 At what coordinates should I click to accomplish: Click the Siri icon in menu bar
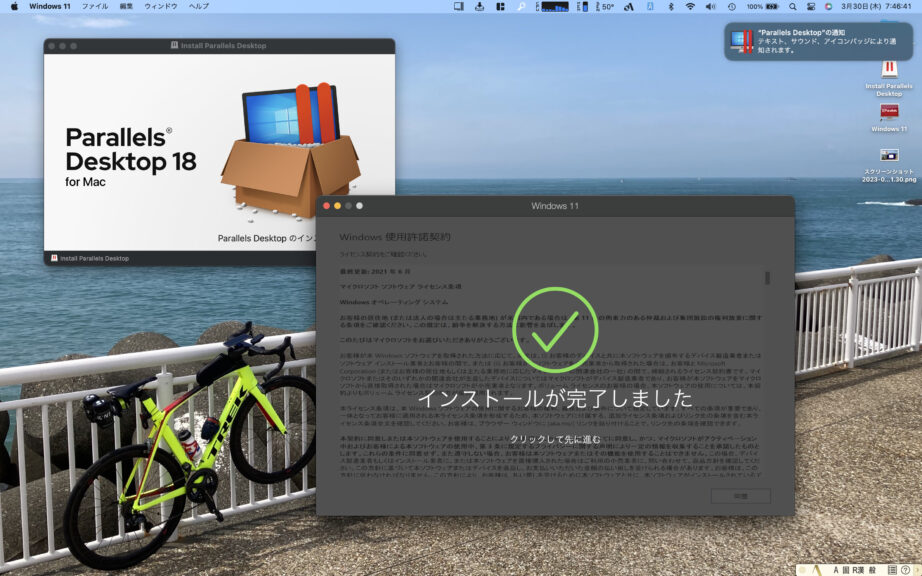coord(829,6)
